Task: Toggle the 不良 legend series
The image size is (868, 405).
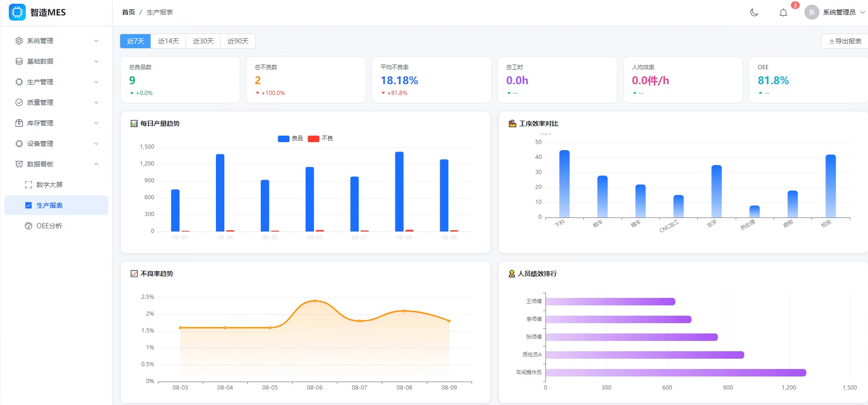Action: [x=320, y=138]
